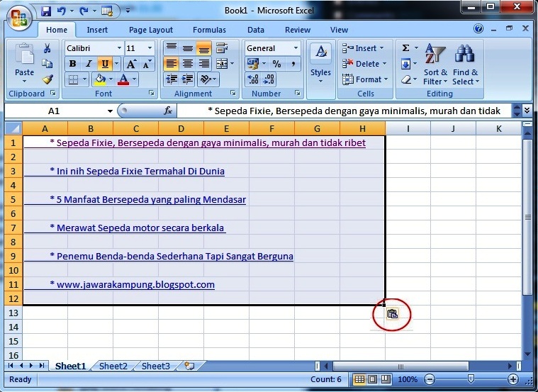Screen dimensions: 538x392
Task: Toggle Align Text Left
Action: (x=171, y=64)
